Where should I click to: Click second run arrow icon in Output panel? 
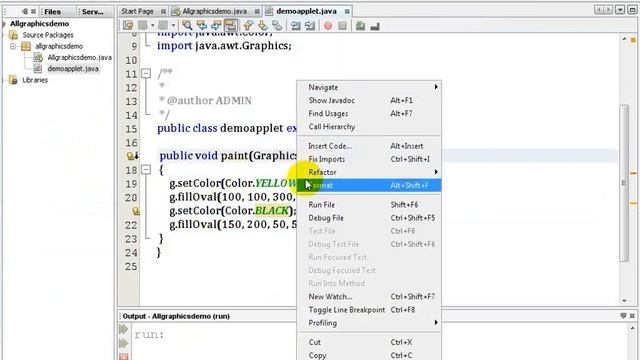(x=124, y=343)
